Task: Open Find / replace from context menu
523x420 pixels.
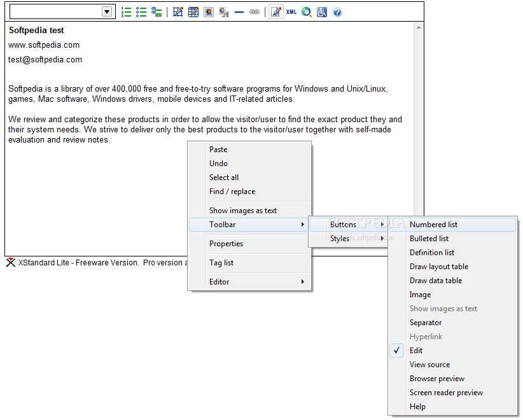Action: pyautogui.click(x=249, y=192)
